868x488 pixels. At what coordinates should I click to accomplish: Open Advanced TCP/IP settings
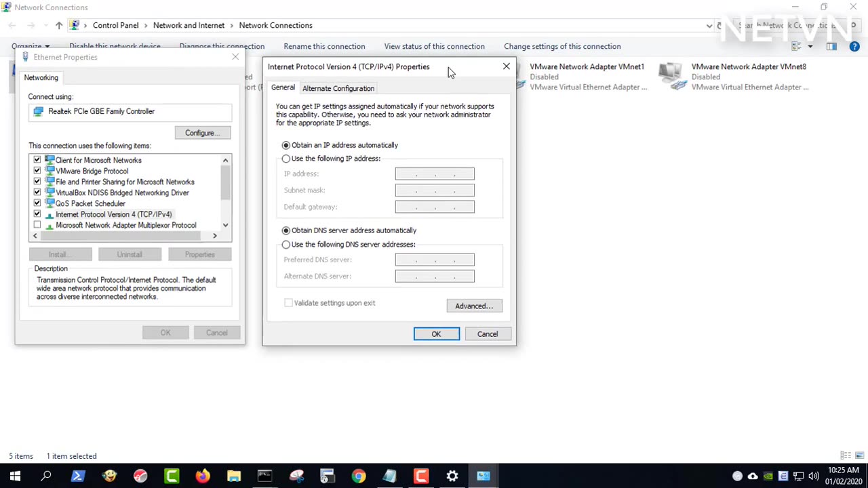click(474, 306)
